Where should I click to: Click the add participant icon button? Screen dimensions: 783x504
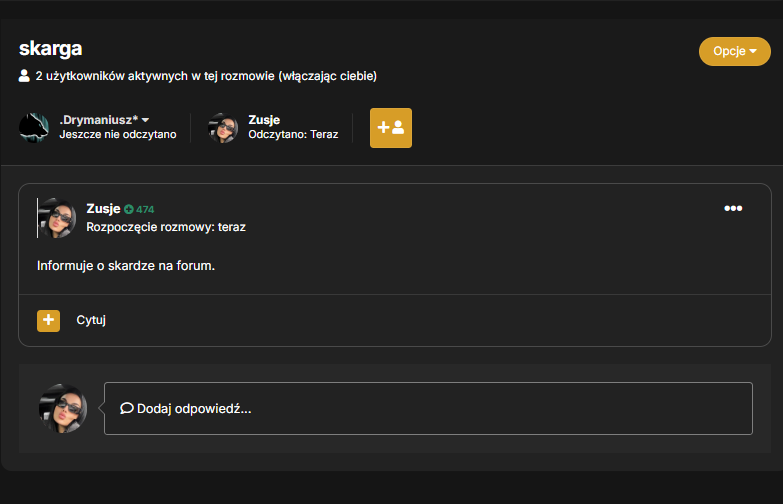click(x=391, y=128)
